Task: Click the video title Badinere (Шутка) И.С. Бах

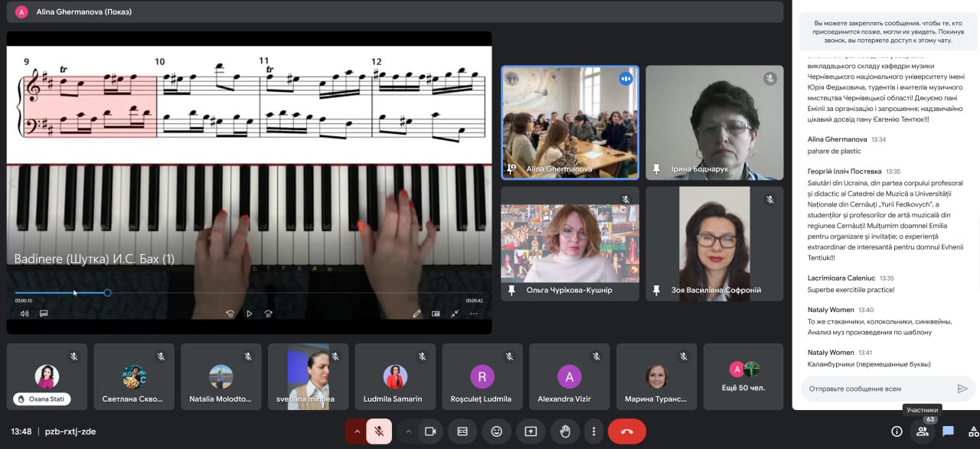Action: coord(94,259)
